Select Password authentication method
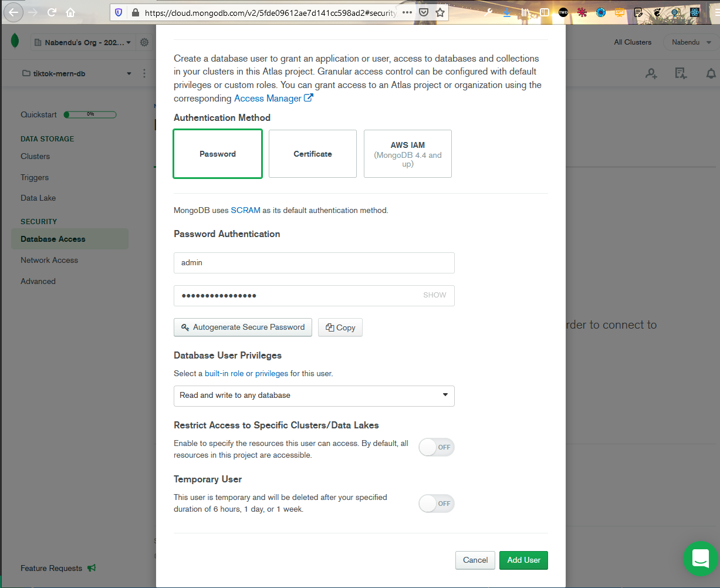The height and width of the screenshot is (588, 720). point(218,154)
